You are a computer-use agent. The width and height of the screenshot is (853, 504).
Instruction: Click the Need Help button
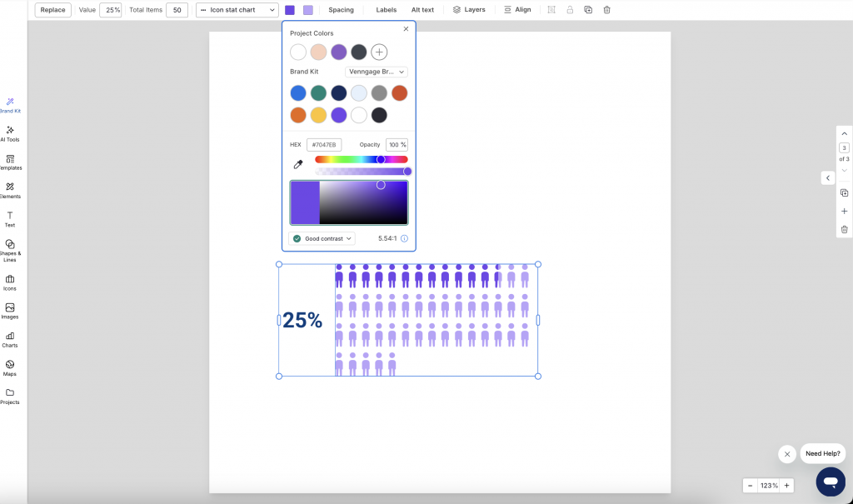click(x=822, y=453)
